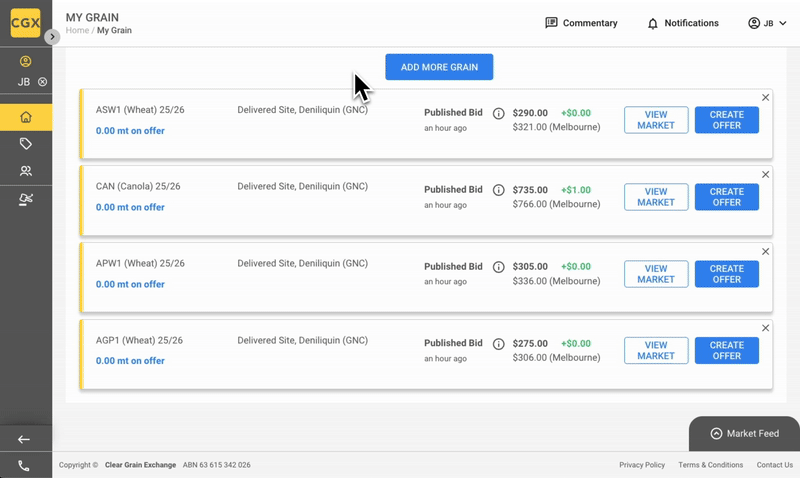Open Notifications from the top bar
The width and height of the screenshot is (800, 478).
click(683, 23)
